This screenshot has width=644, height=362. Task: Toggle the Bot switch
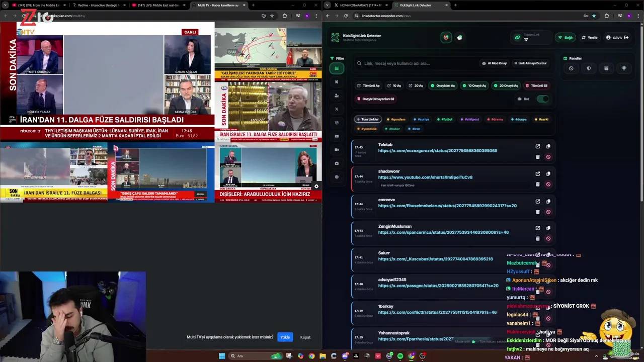click(543, 99)
